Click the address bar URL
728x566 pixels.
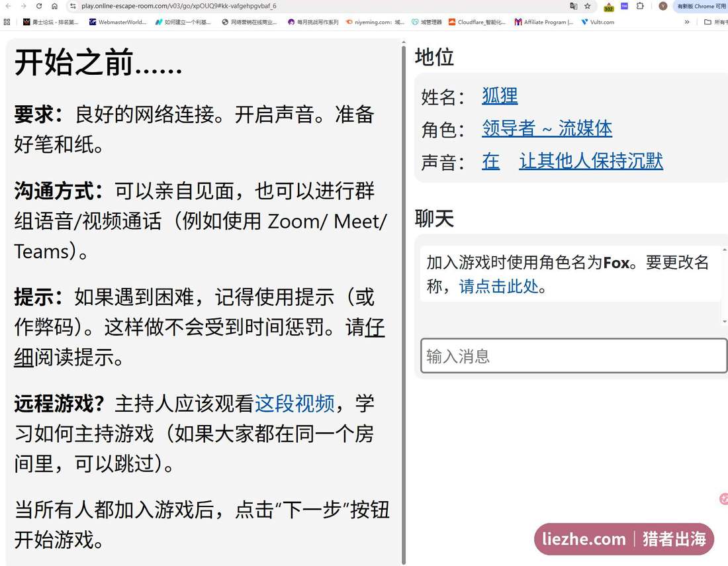(x=179, y=6)
